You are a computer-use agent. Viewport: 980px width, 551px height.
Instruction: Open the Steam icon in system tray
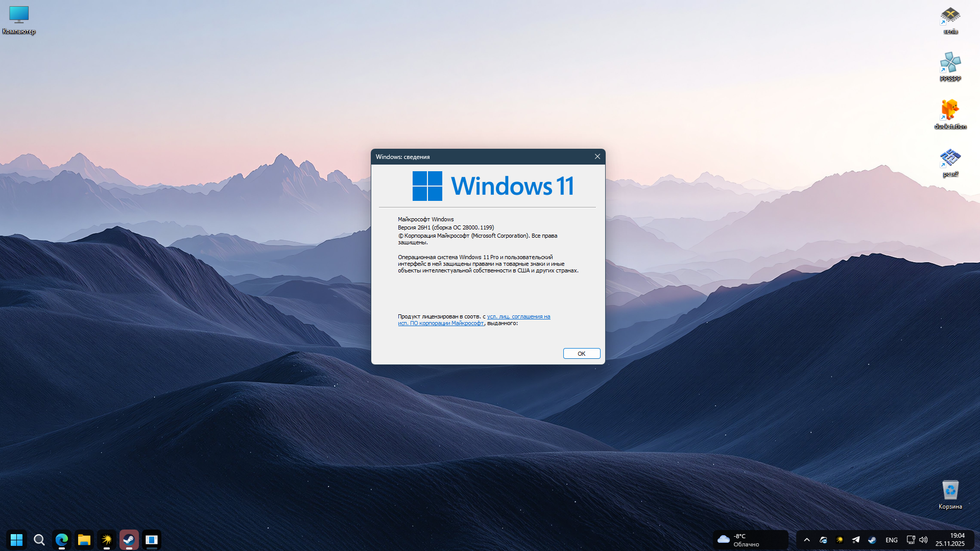872,540
